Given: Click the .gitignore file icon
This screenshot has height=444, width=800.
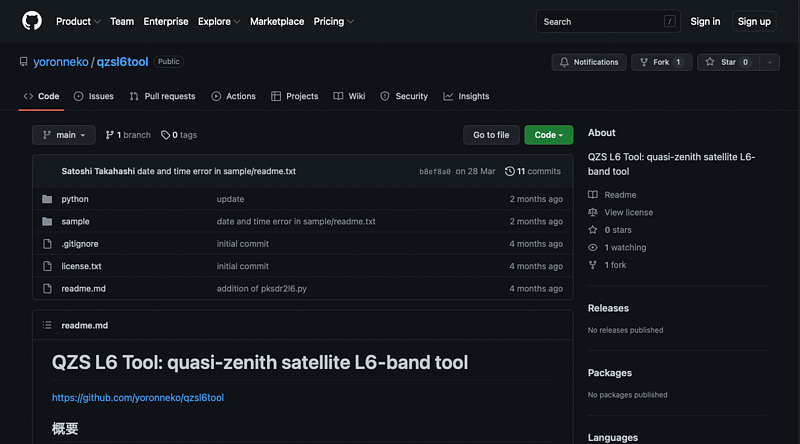Looking at the screenshot, I should click(47, 244).
